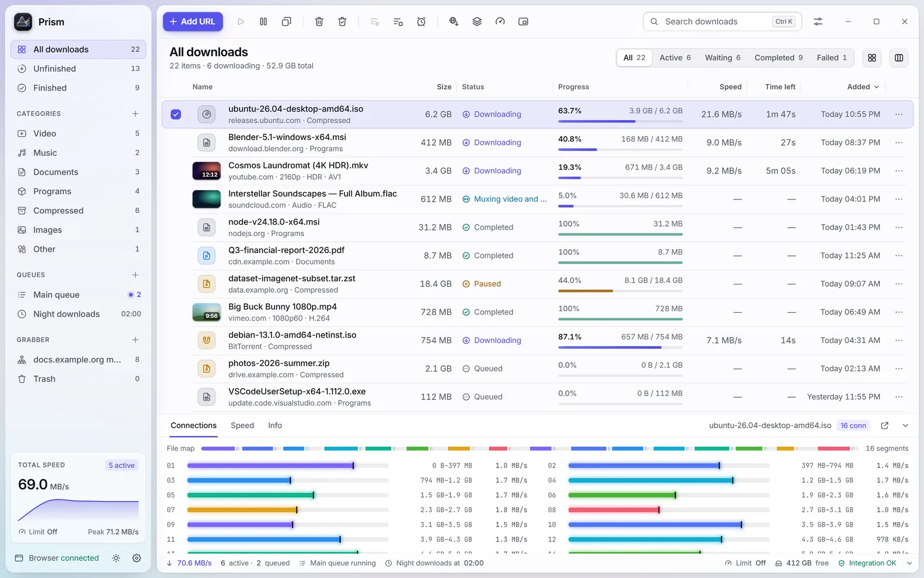Switch to the Speed tab
The image size is (924, 578).
click(242, 425)
